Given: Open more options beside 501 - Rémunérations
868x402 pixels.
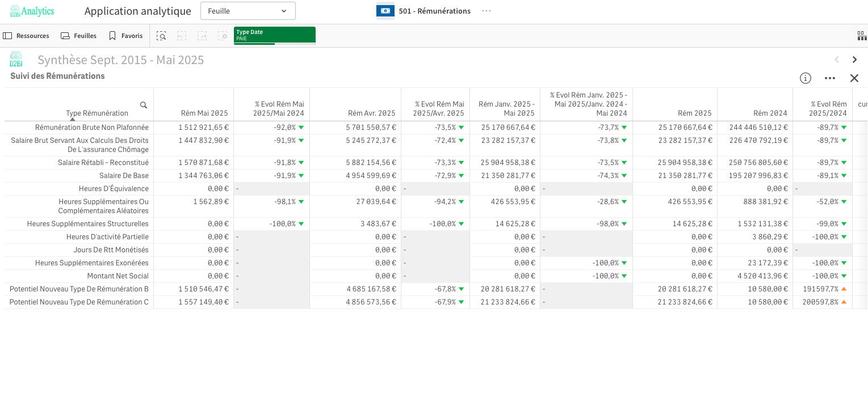Looking at the screenshot, I should [x=486, y=11].
